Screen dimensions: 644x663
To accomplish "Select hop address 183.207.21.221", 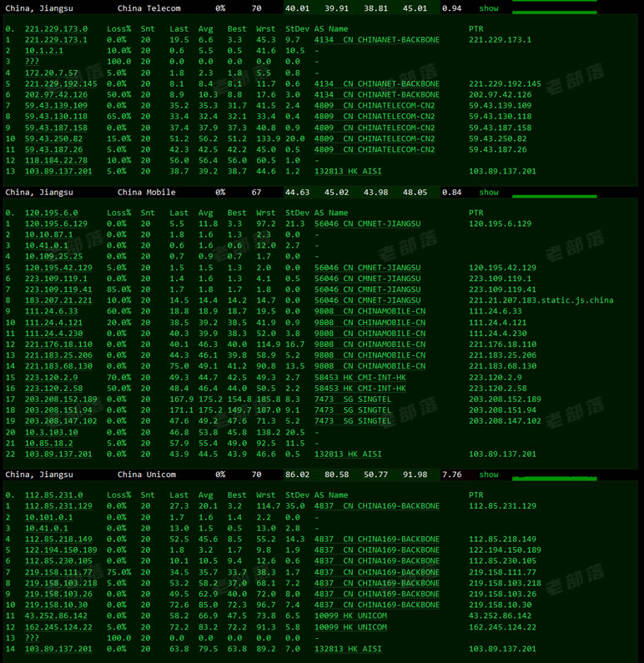I will 58,300.
